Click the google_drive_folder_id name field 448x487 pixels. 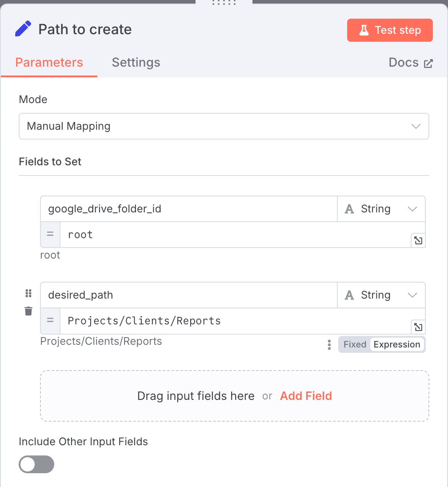pos(189,209)
